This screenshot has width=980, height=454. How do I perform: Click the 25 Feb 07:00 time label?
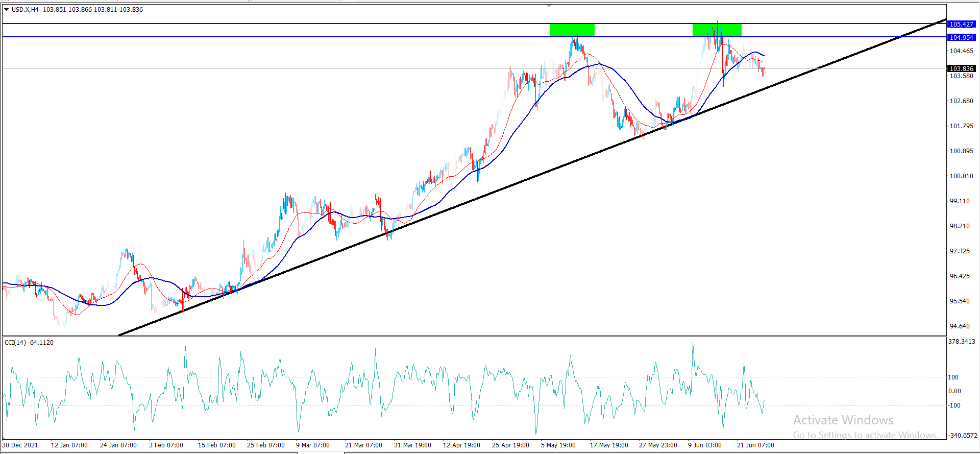tap(265, 445)
